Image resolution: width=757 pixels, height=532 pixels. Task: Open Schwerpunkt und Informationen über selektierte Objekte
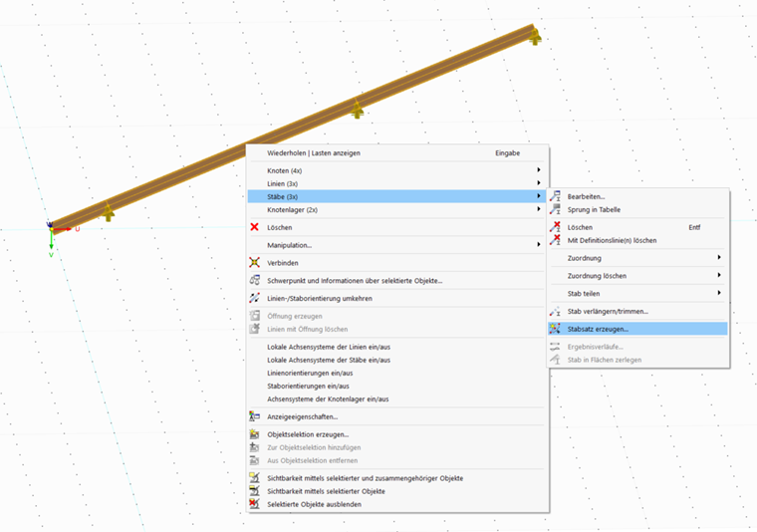coord(397,281)
